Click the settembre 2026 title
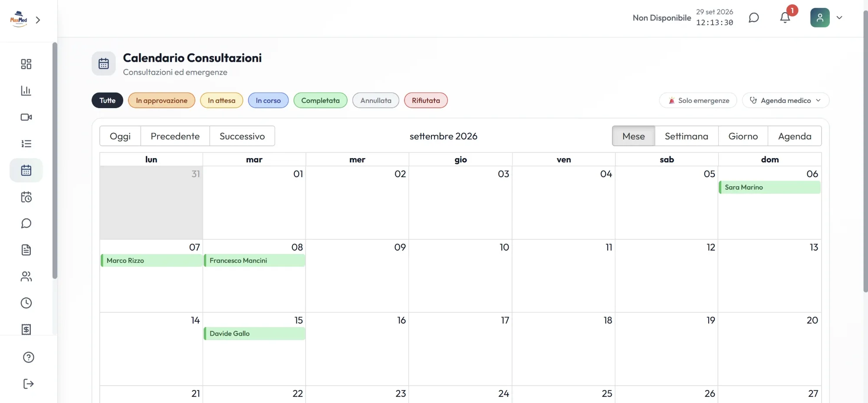This screenshot has width=868, height=403. coord(443,136)
